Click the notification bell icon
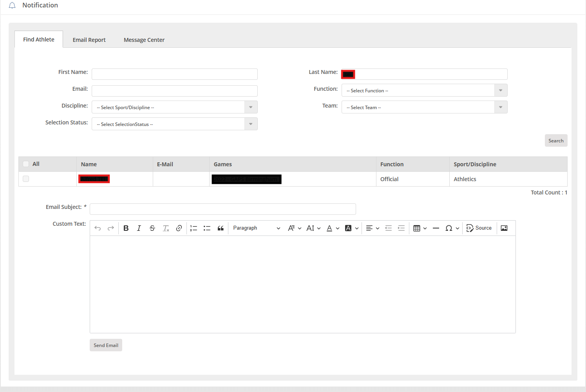 point(12,5)
